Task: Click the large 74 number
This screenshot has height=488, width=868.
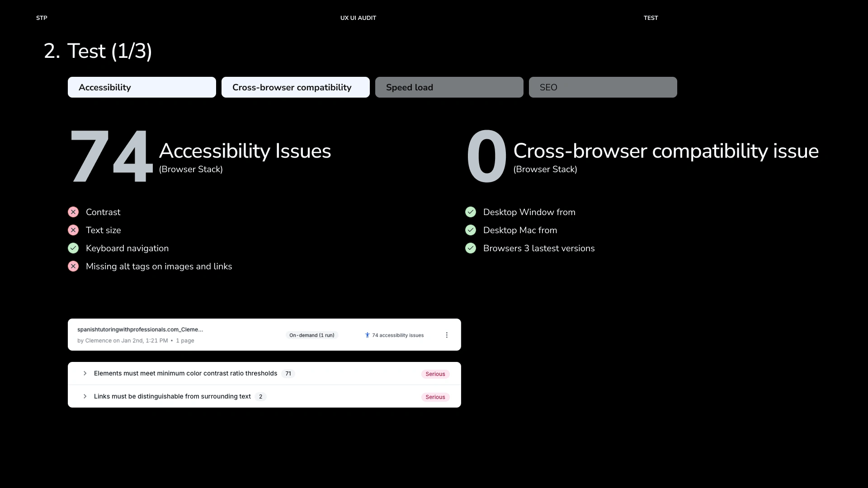Action: click(x=111, y=156)
